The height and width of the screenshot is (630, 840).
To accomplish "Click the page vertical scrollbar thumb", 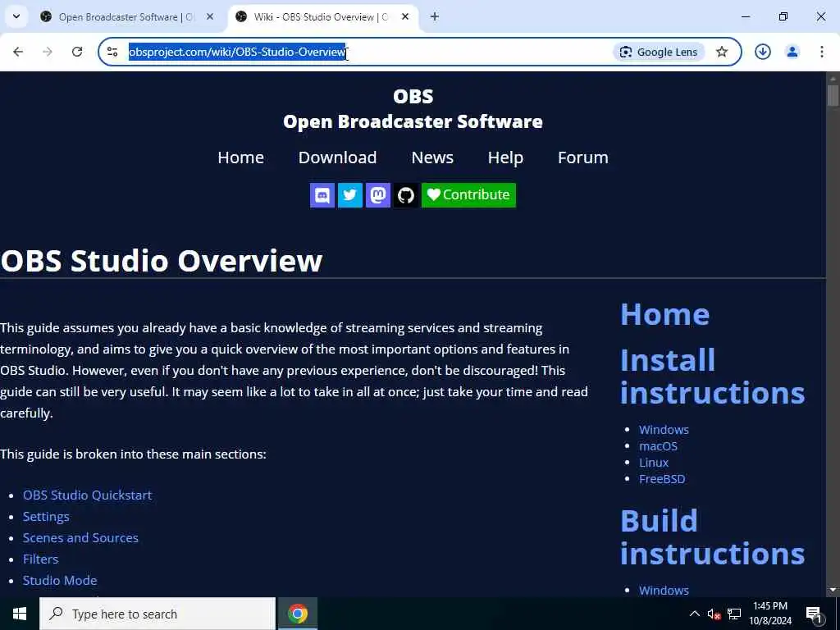I will [833, 95].
